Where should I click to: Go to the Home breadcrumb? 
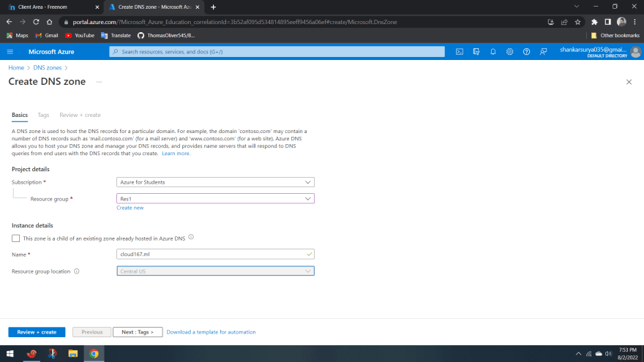[x=16, y=68]
